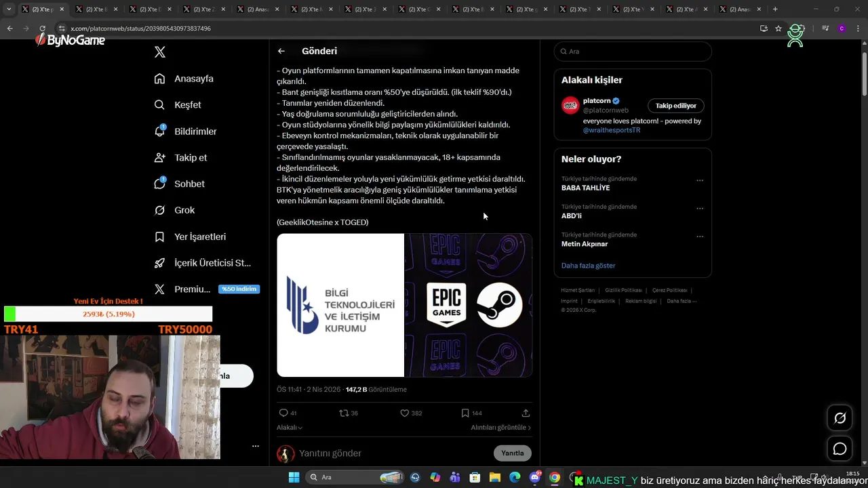Bookmark page with star icon
Image resolution: width=868 pixels, height=488 pixels.
(x=778, y=28)
